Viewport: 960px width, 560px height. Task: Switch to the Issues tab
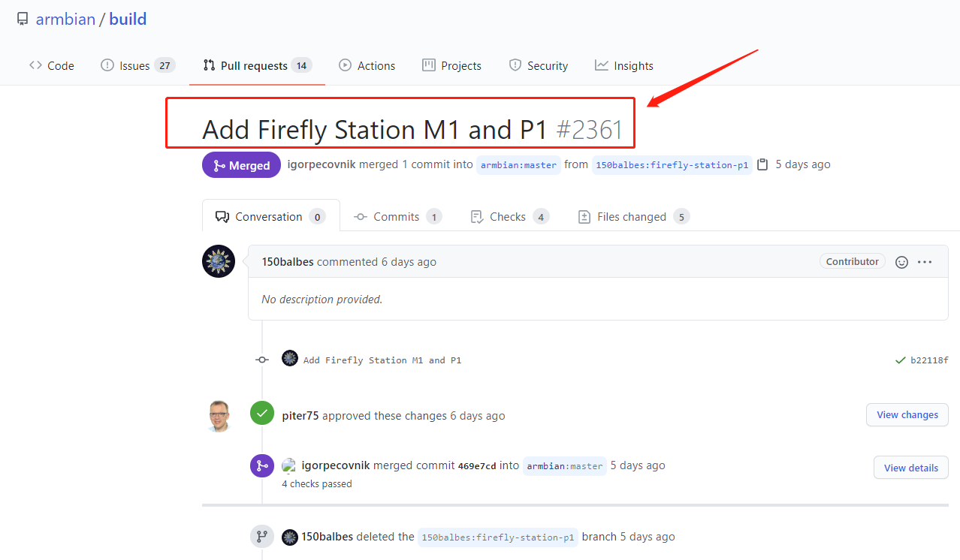pyautogui.click(x=137, y=65)
